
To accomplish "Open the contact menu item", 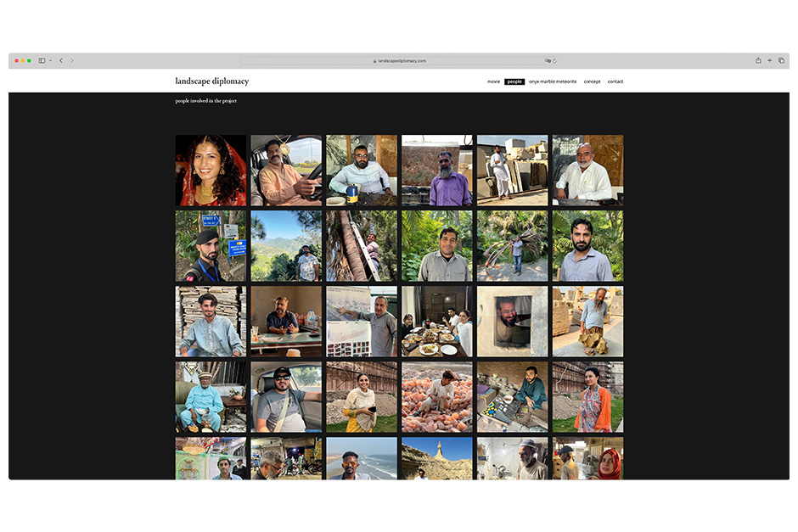I will pyautogui.click(x=615, y=81).
